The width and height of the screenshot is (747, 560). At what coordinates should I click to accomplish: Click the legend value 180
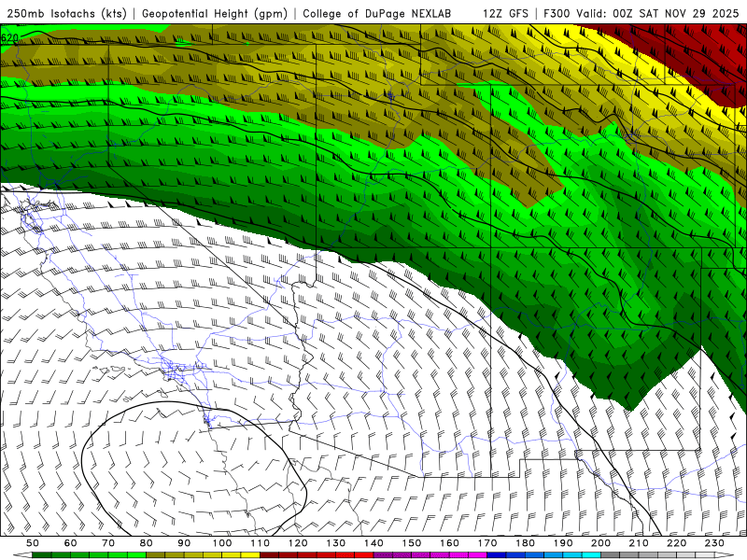click(525, 543)
